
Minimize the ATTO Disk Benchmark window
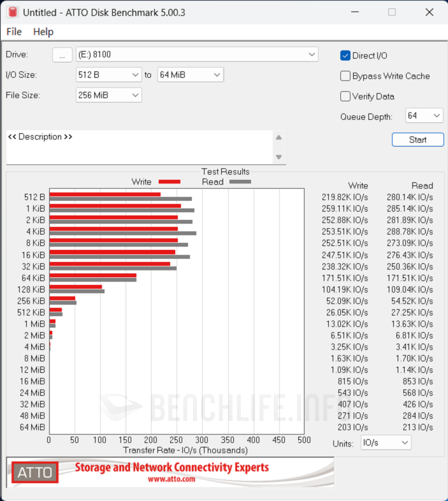[x=355, y=12]
